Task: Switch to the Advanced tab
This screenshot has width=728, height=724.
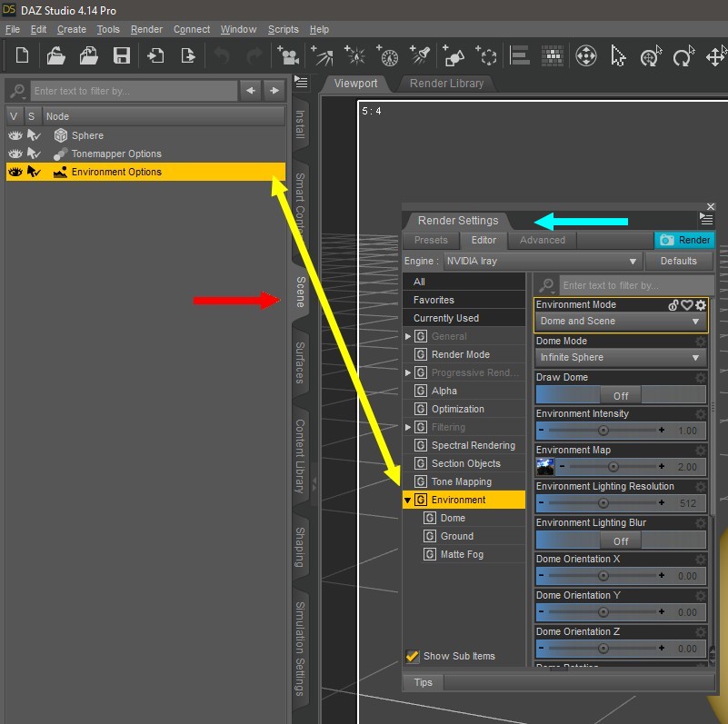Action: pos(543,240)
